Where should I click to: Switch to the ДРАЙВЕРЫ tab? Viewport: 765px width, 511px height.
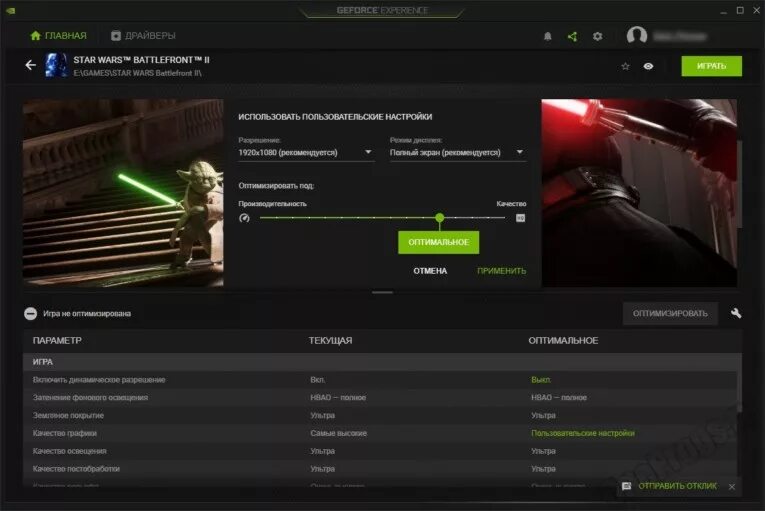click(x=143, y=36)
